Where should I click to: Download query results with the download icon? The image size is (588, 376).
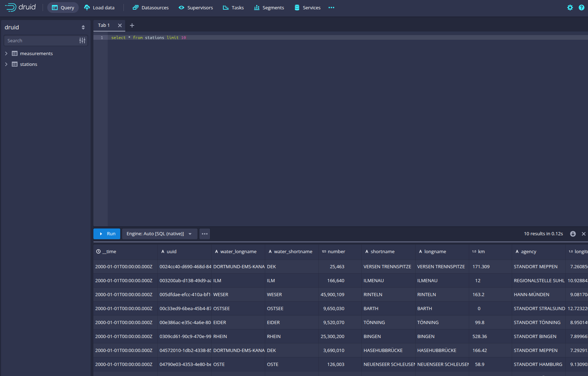(x=573, y=234)
